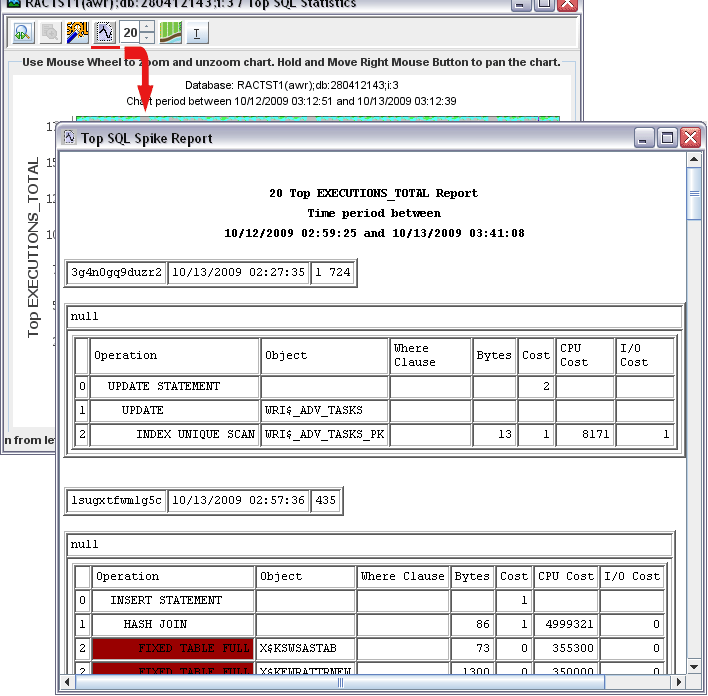Decrease the top count spinner value
Image resolution: width=708 pixels, height=696 pixels.
pos(147,39)
